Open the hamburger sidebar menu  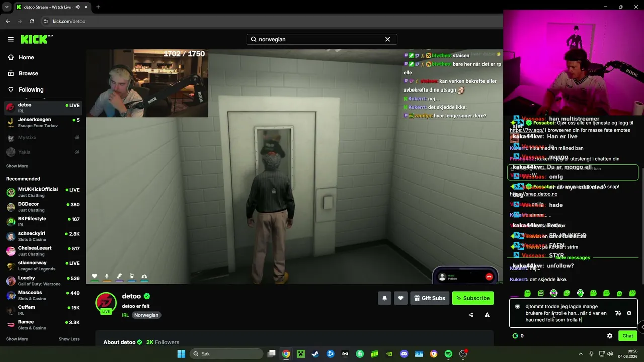coord(11,39)
